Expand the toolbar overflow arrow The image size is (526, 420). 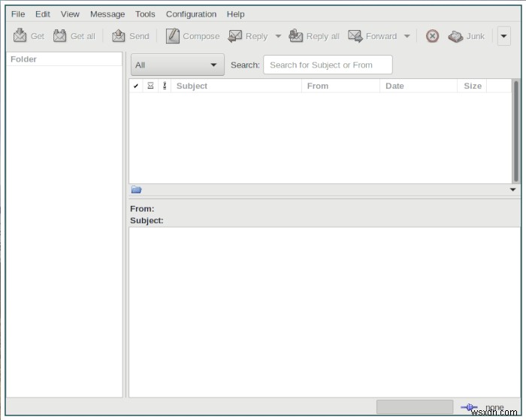(504, 36)
